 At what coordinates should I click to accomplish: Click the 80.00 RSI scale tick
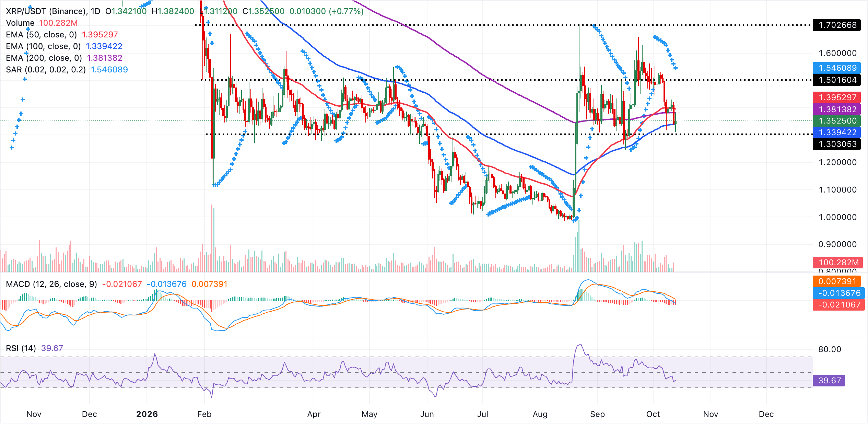830,349
